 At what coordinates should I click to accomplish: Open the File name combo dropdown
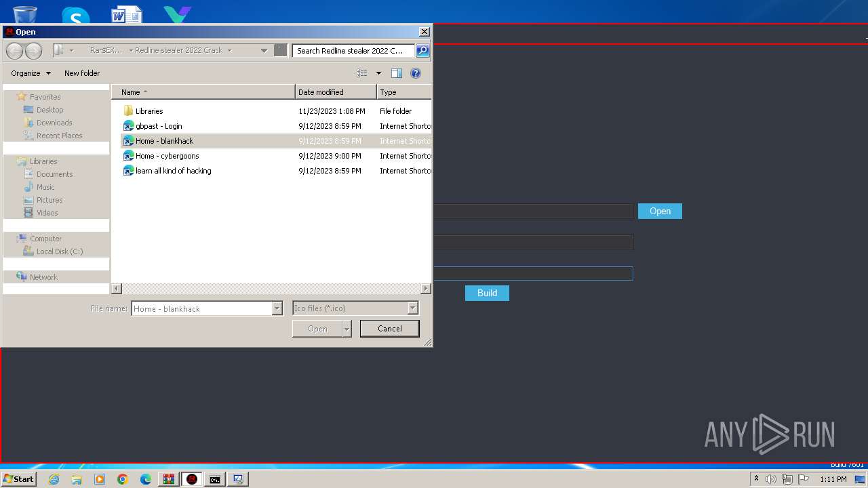[277, 308]
